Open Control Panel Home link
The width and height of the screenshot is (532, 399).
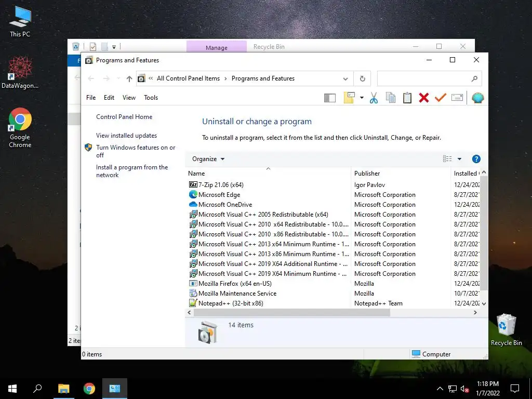tap(124, 117)
